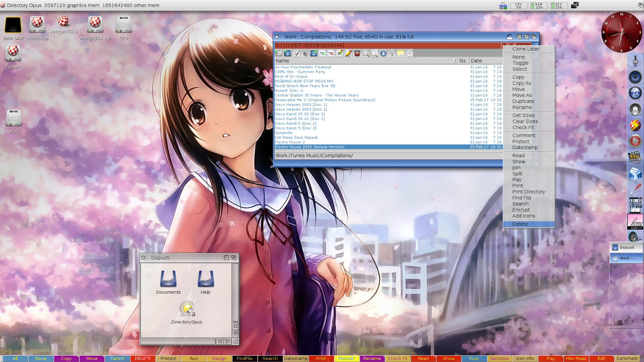Open the CF0 drive icon
The image size is (644, 362).
[x=124, y=25]
